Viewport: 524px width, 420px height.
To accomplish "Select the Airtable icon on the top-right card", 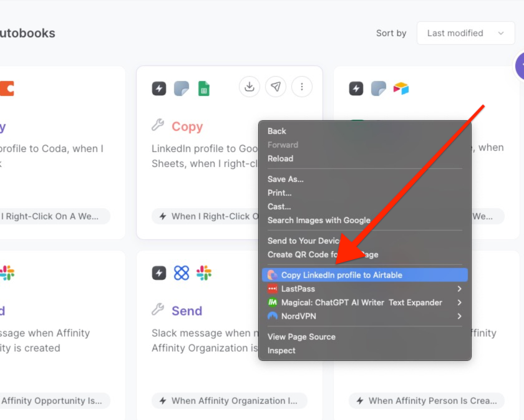I will 401,88.
